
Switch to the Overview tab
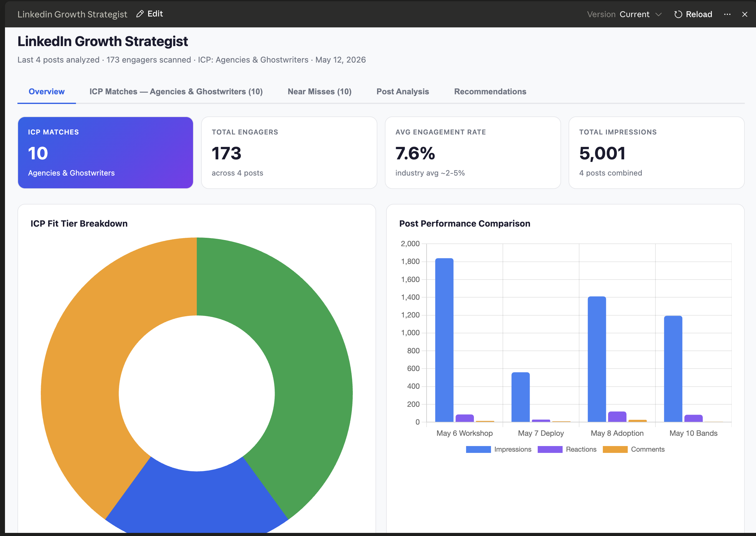(46, 92)
